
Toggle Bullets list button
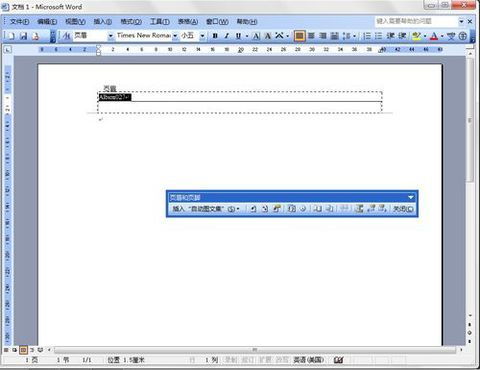[x=378, y=36]
